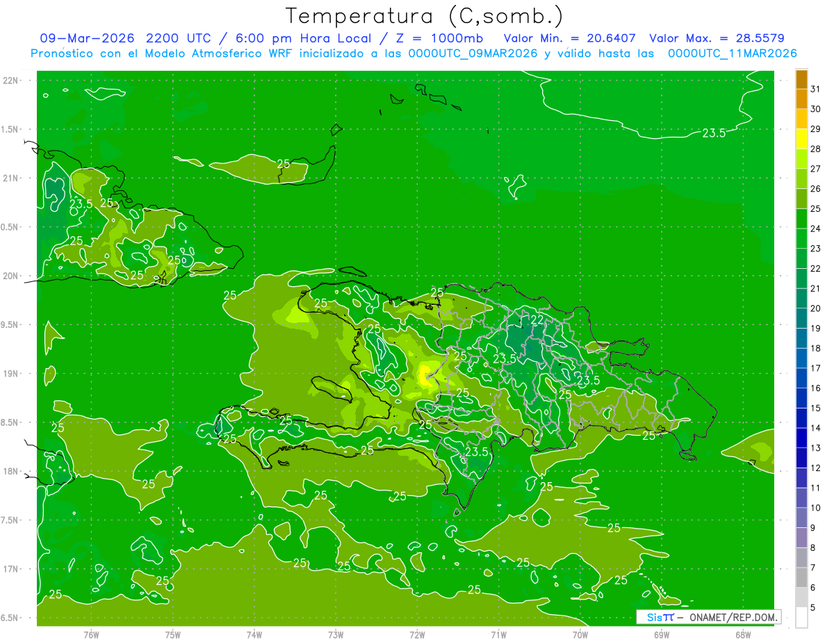Click the 71W longitude axis label
Screen dimensions: 834x644
[x=498, y=635]
